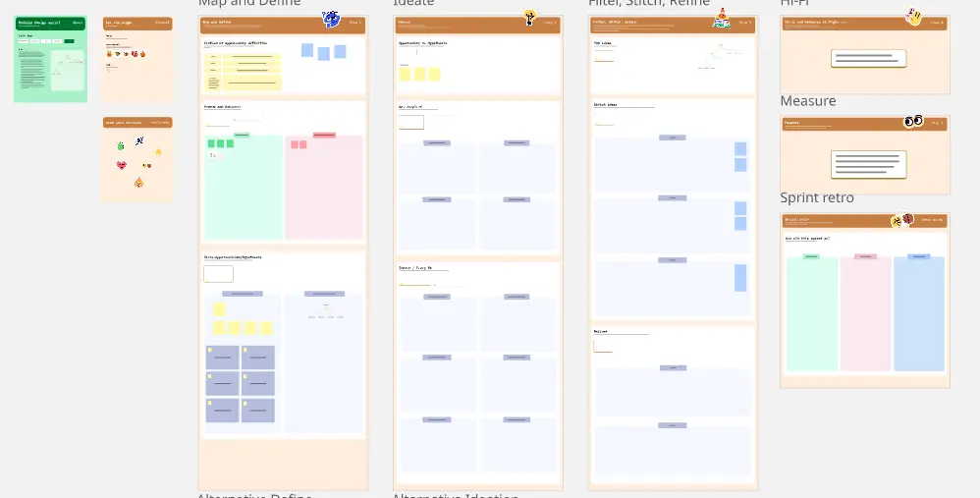The height and width of the screenshot is (498, 980).
Task: Select the green column in Sprint retro
Action: [x=811, y=313]
